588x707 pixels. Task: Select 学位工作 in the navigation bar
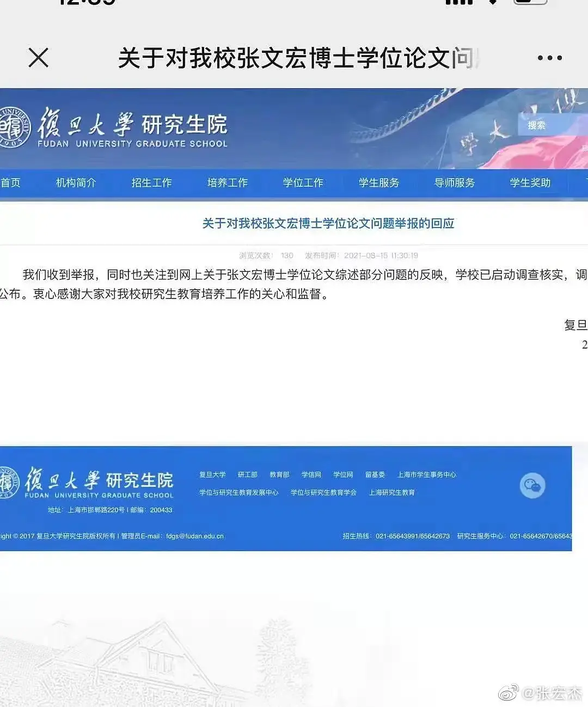tap(303, 182)
